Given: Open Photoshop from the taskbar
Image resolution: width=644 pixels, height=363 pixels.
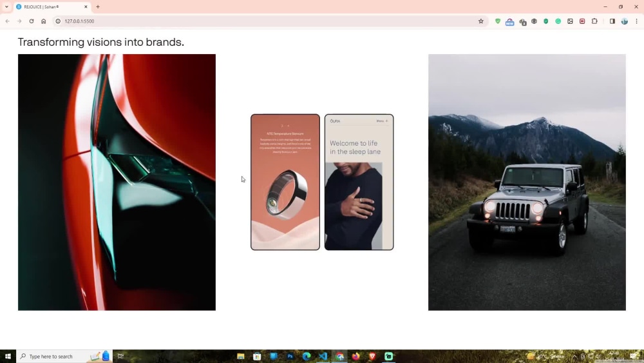Looking at the screenshot, I should coord(290,356).
